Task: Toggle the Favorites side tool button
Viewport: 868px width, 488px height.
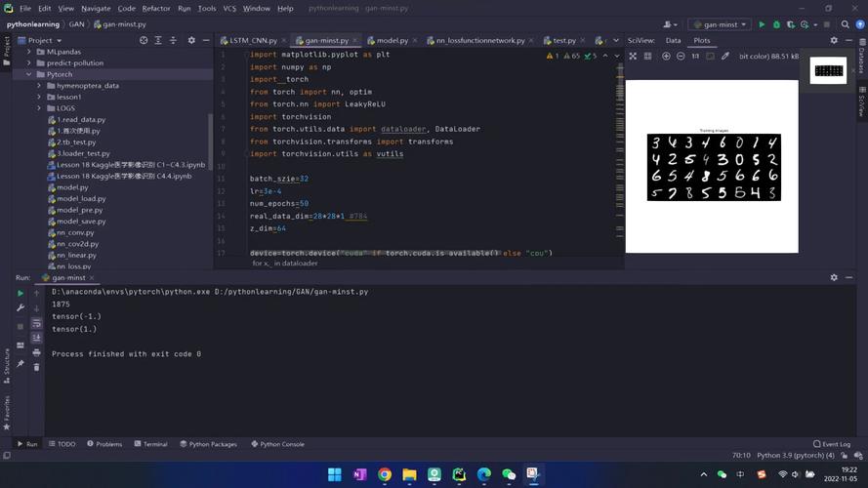Action: (6, 413)
